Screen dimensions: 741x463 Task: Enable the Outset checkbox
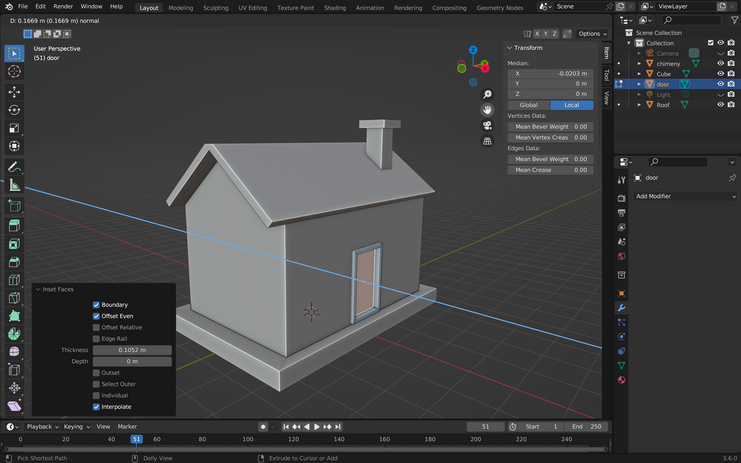coord(96,373)
